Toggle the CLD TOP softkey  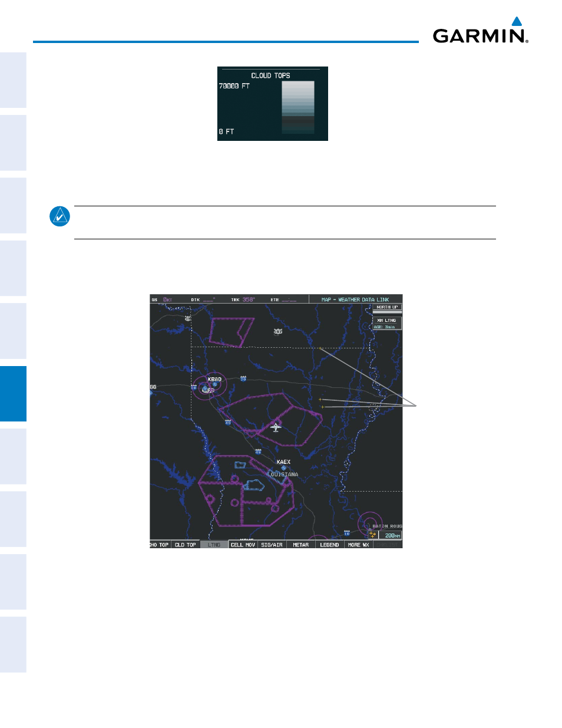[x=186, y=545]
